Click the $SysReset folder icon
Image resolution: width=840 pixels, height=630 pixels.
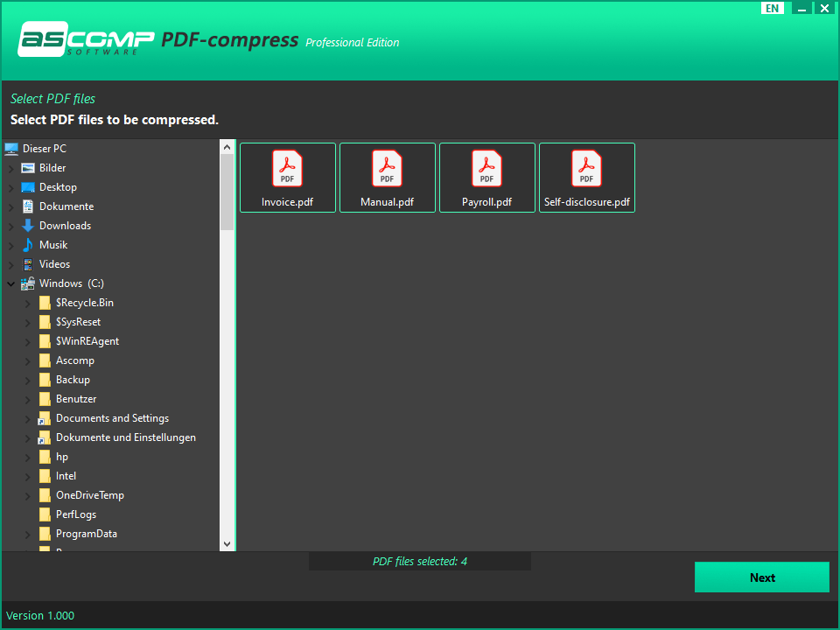click(45, 322)
